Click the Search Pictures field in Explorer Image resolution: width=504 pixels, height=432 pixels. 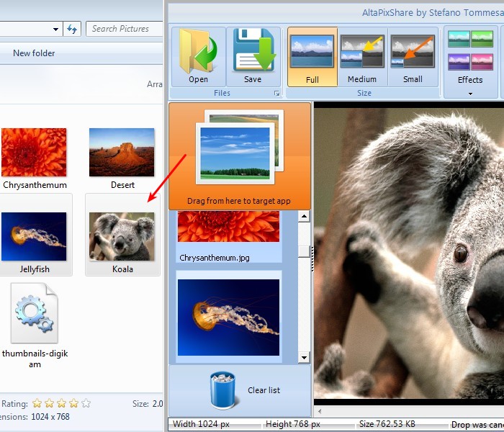(x=125, y=29)
